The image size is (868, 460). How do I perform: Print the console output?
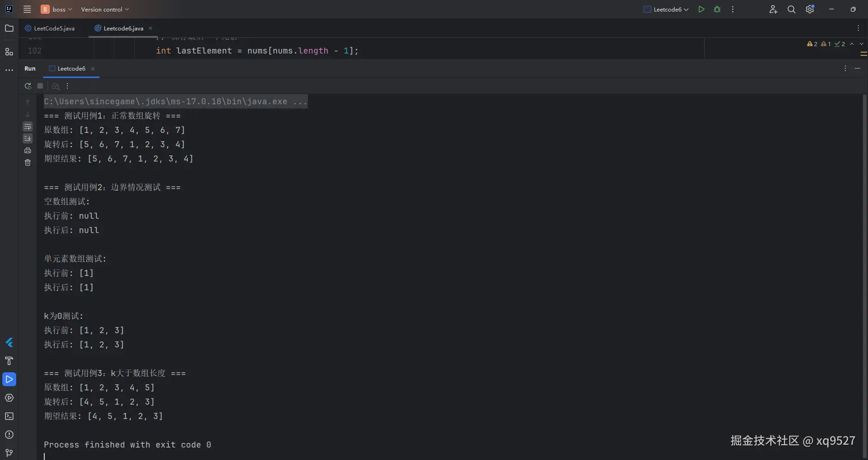point(28,150)
